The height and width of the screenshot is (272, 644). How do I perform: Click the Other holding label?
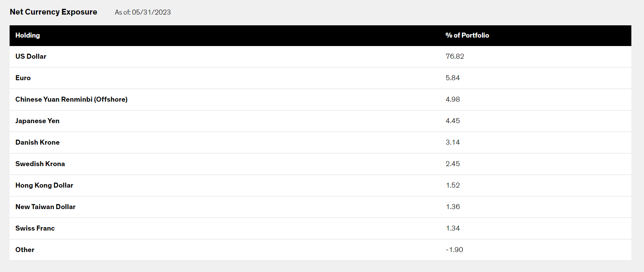[25, 250]
